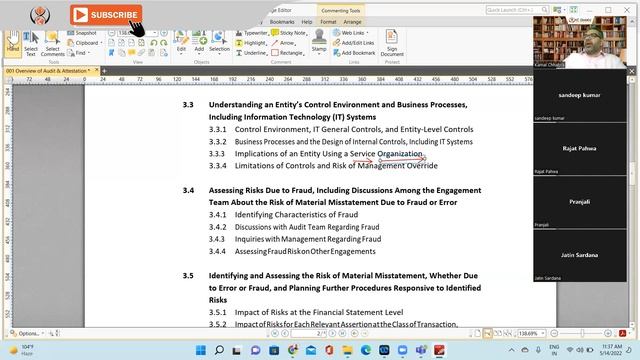Close the '001 Overview of Audit & Attestation' tab
Screen dimensions: 640x360
point(97,70)
